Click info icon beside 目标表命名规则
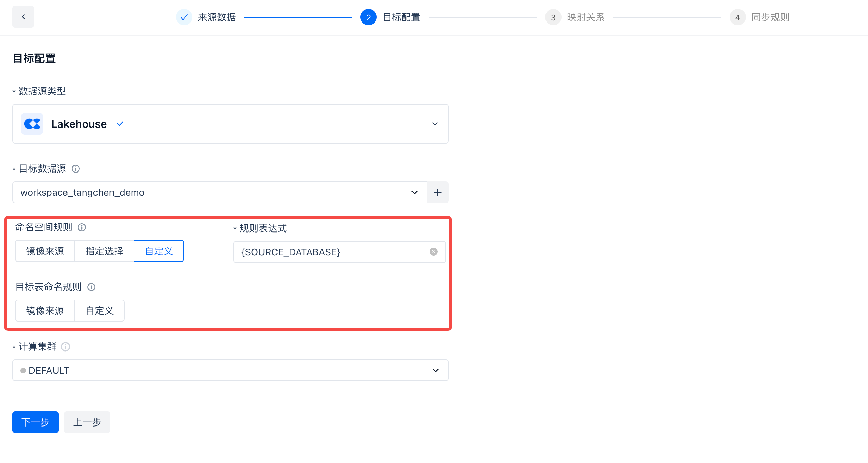The height and width of the screenshot is (463, 868). click(91, 287)
